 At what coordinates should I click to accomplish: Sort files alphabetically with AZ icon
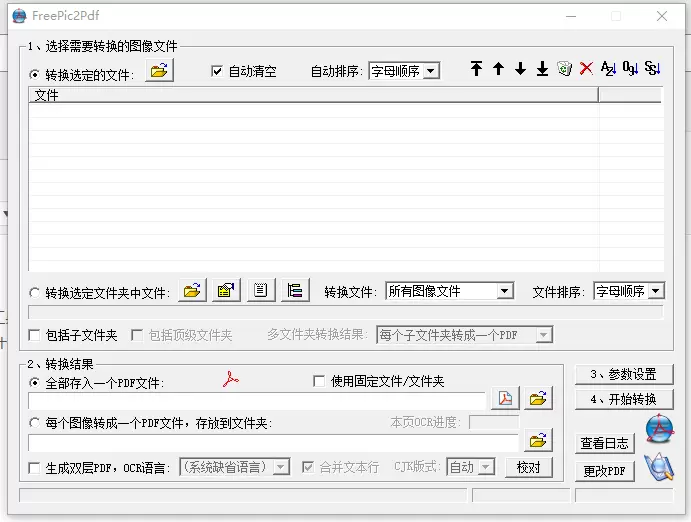point(608,69)
